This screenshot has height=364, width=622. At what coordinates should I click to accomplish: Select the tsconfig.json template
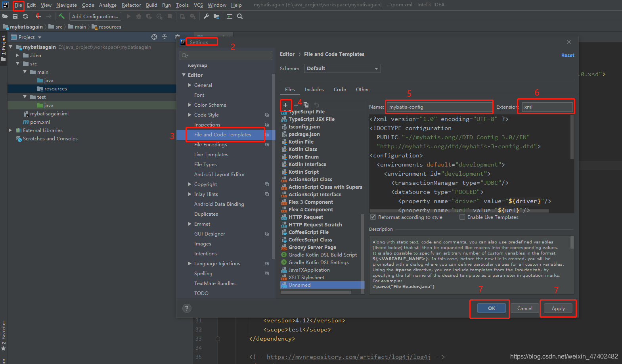coord(304,126)
